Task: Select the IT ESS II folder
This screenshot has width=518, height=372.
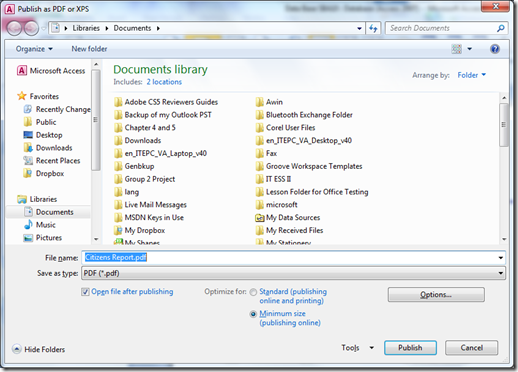Action: (273, 179)
